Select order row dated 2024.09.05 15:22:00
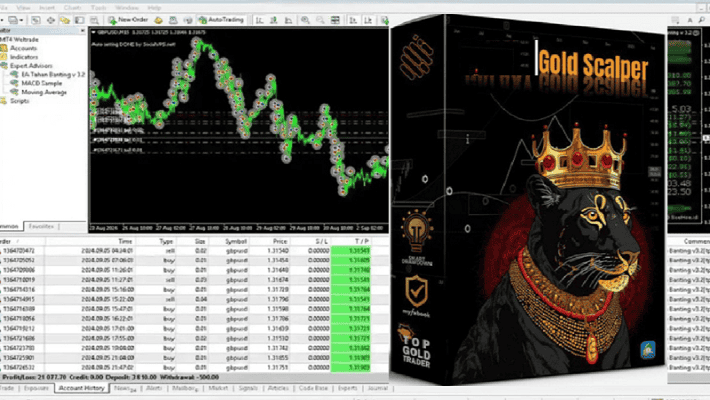 (194, 299)
